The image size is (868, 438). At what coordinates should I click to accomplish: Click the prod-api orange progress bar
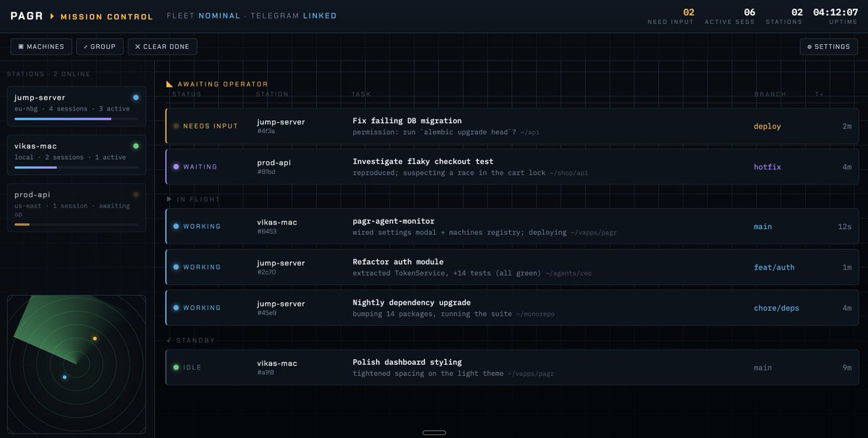coord(22,224)
